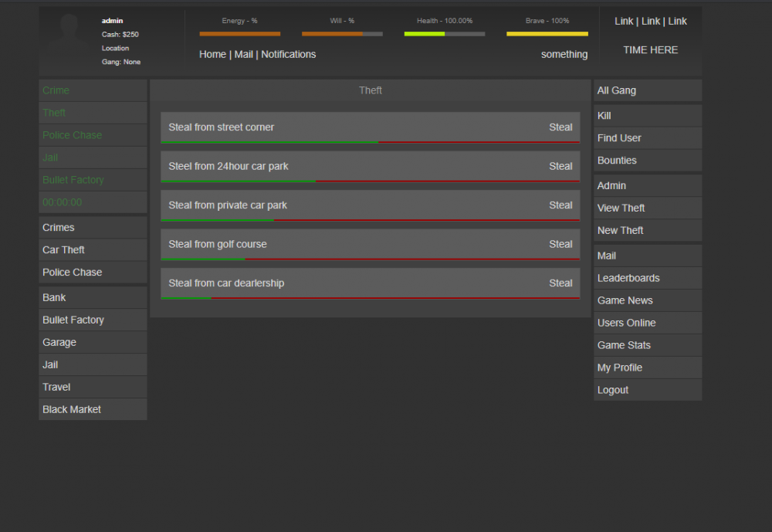Click New Theft in the admin menu
The height and width of the screenshot is (532, 772).
coord(620,231)
